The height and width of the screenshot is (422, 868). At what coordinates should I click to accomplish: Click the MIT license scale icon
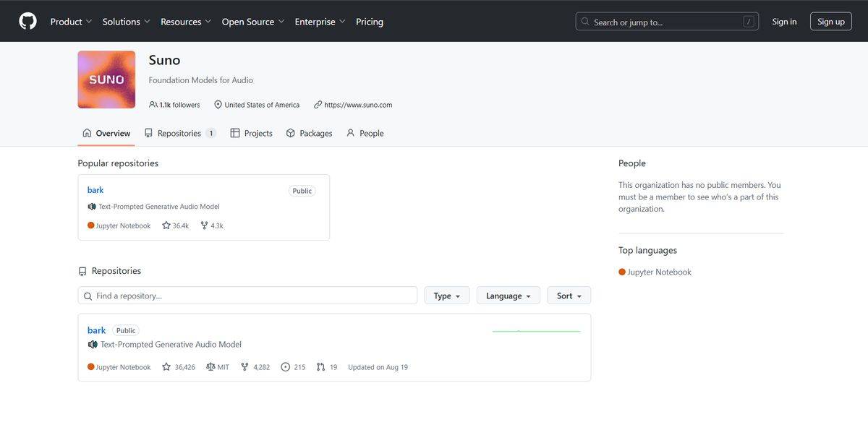pyautogui.click(x=210, y=367)
